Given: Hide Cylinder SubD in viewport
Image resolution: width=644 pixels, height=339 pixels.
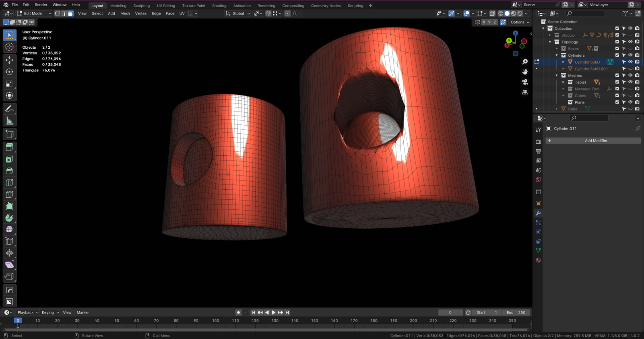Looking at the screenshot, I should (x=630, y=62).
